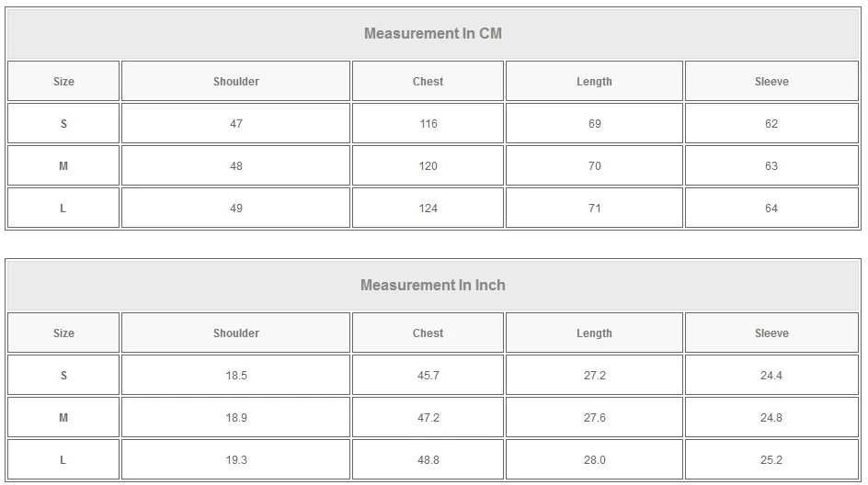
Task: Click the Length header in Inch table
Action: coord(594,333)
